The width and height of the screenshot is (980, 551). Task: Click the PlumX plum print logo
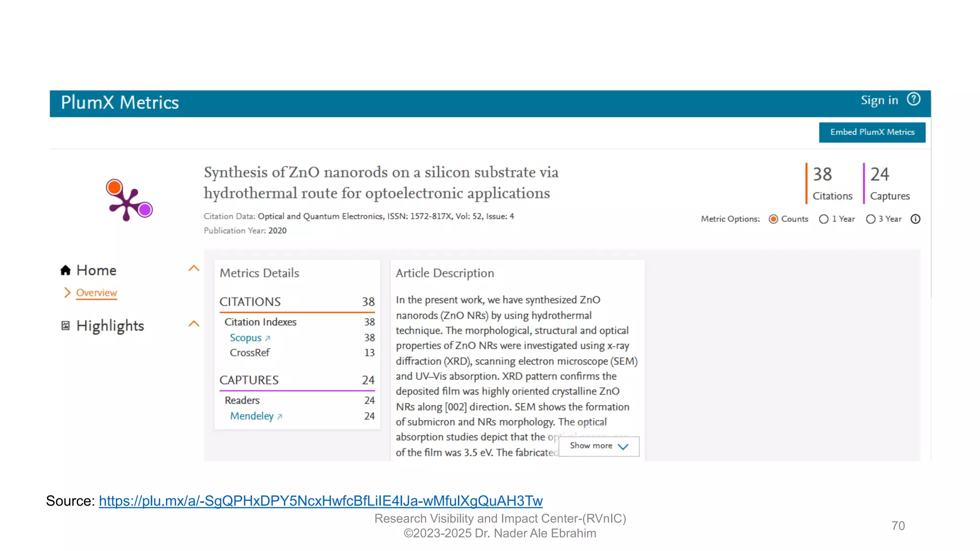click(129, 200)
